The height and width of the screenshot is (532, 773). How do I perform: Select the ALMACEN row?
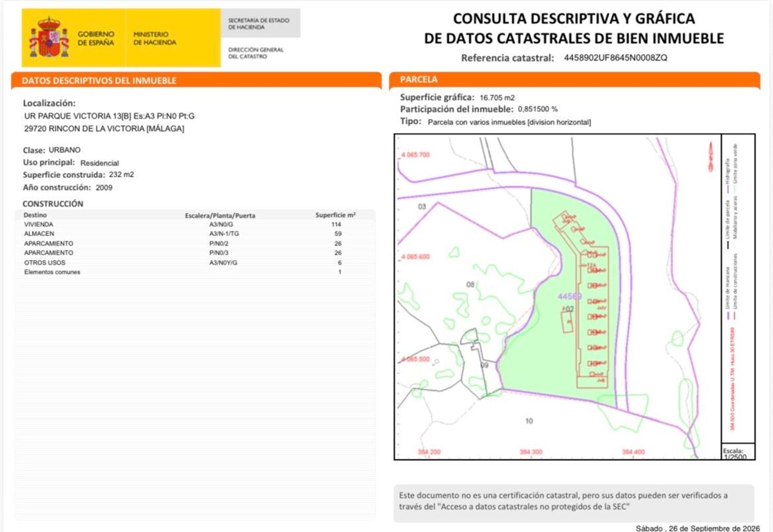coord(195,234)
